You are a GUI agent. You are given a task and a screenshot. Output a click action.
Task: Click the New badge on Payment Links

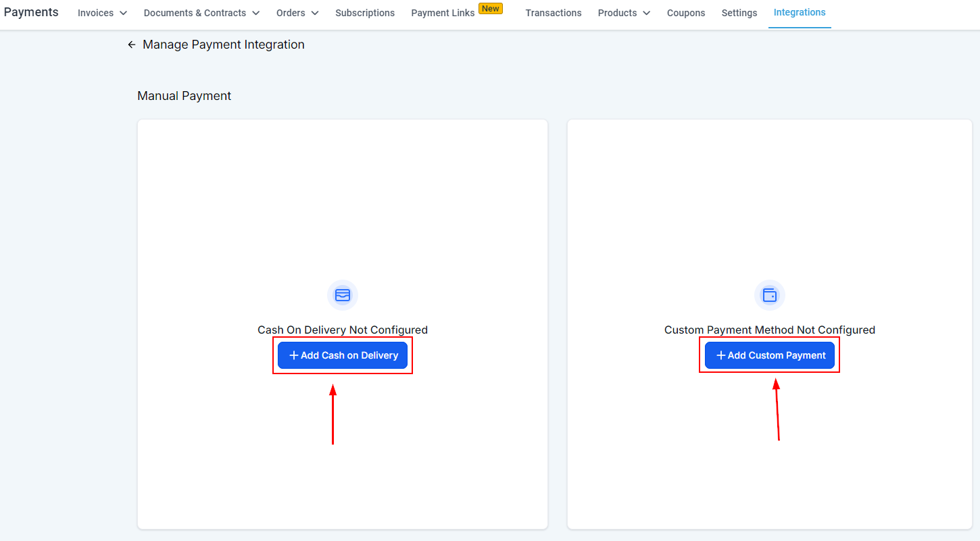(x=490, y=9)
